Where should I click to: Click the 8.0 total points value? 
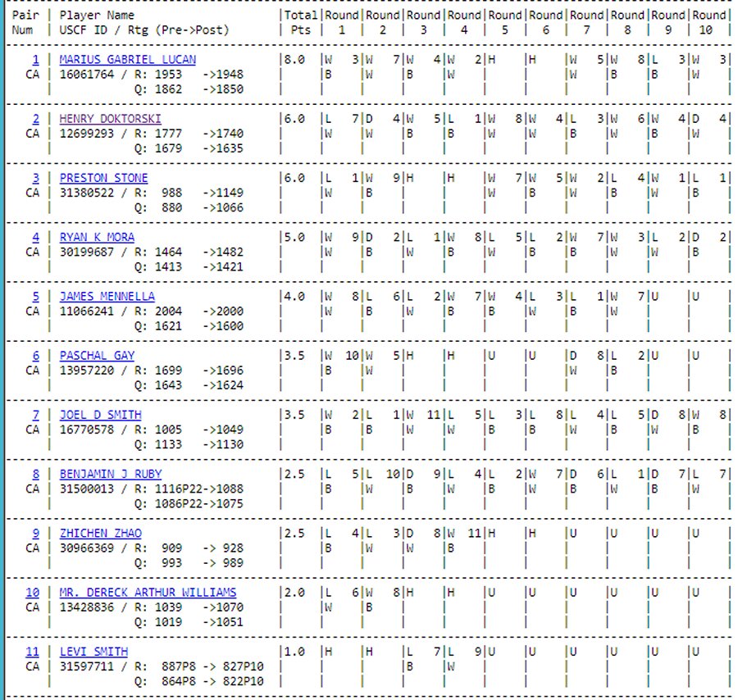pos(294,60)
